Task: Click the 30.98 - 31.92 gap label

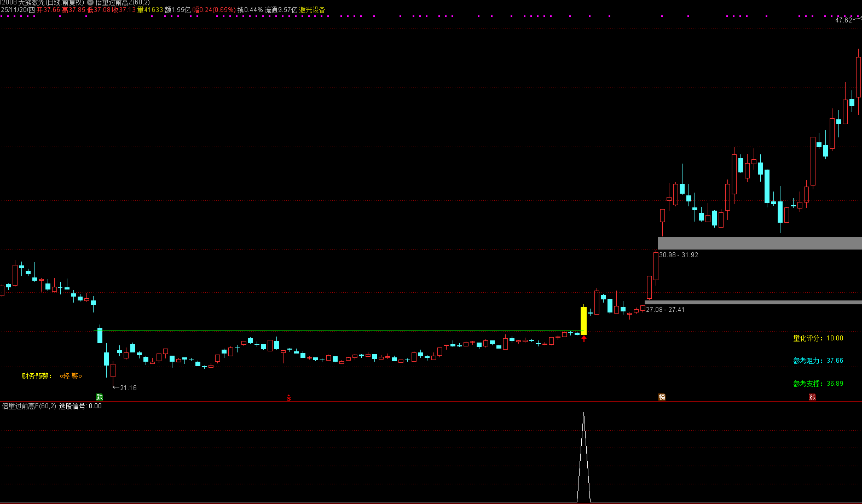Action: [679, 255]
